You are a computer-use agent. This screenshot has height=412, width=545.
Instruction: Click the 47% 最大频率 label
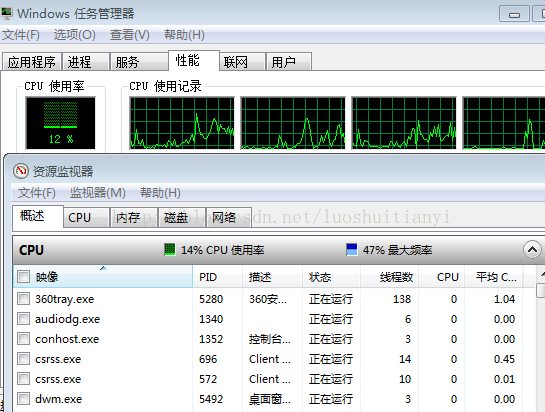[397, 250]
